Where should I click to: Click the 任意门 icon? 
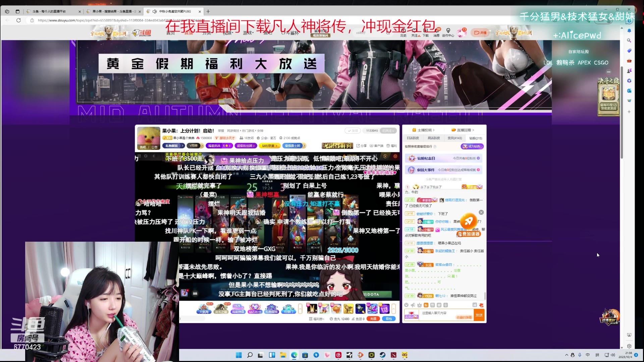pyautogui.click(x=289, y=309)
